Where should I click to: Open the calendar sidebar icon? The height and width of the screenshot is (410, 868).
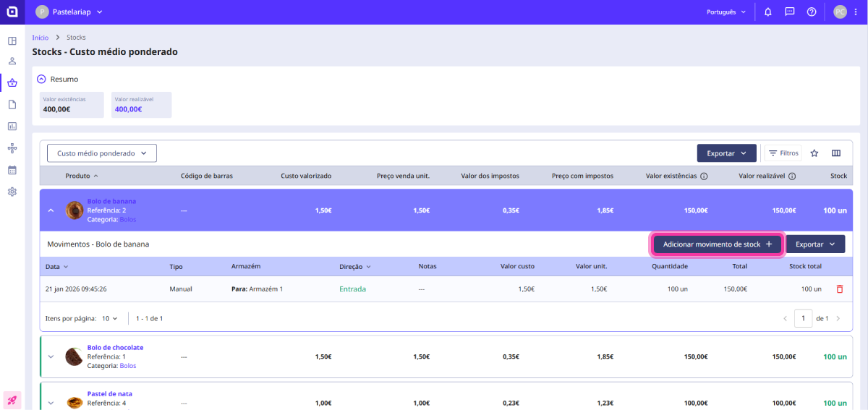(x=12, y=170)
